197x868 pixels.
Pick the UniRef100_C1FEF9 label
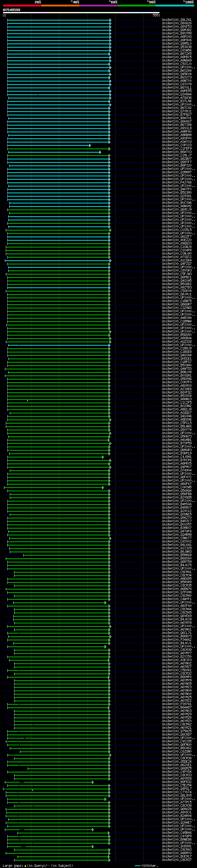177,149
